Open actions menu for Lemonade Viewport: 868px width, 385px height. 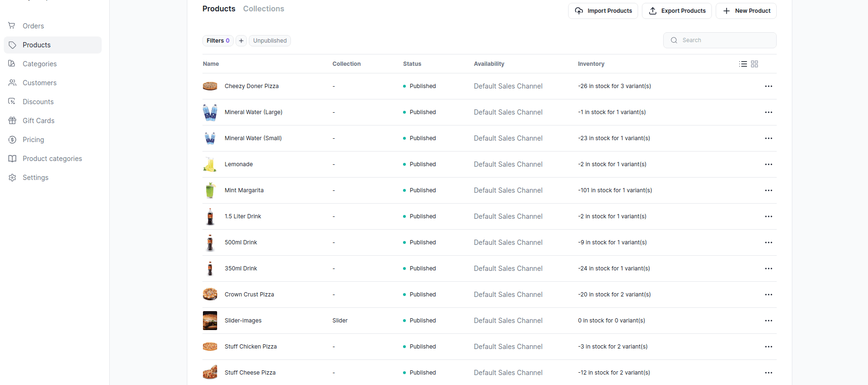click(769, 164)
